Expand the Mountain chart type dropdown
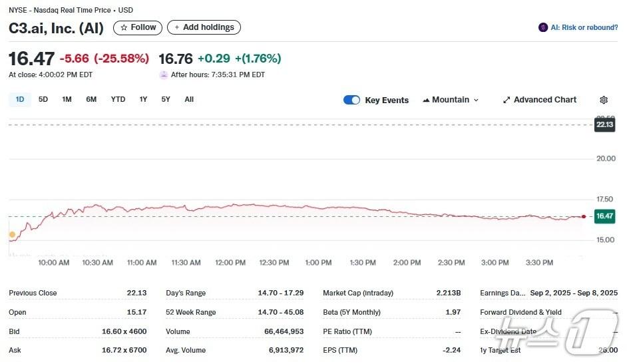627x364 pixels. tap(451, 100)
